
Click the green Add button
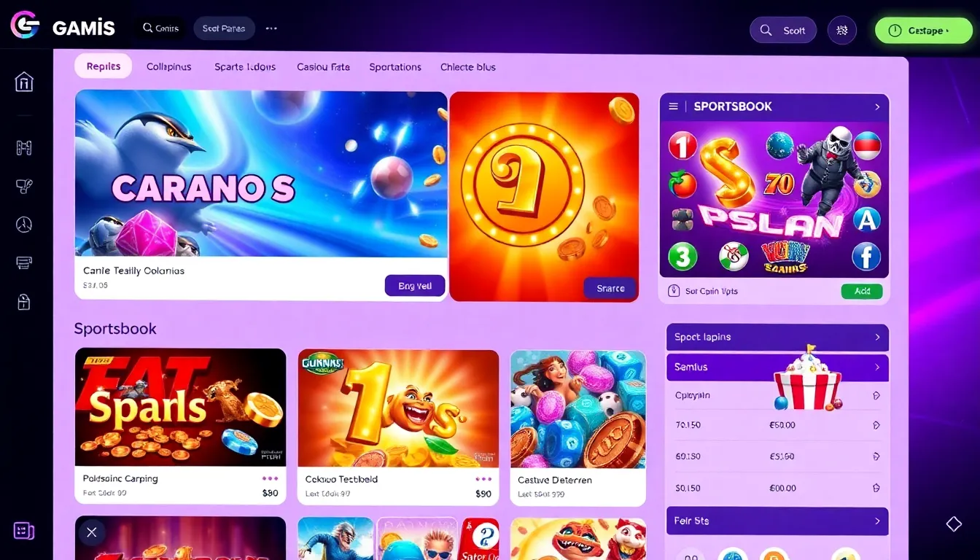click(862, 291)
